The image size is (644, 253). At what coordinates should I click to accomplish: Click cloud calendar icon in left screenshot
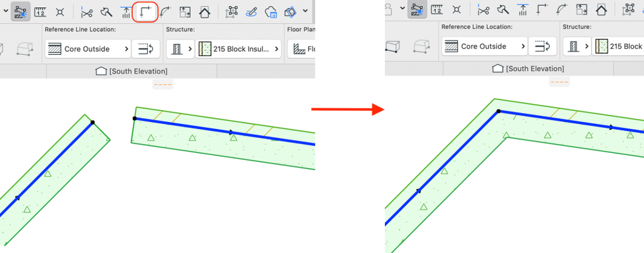click(271, 12)
